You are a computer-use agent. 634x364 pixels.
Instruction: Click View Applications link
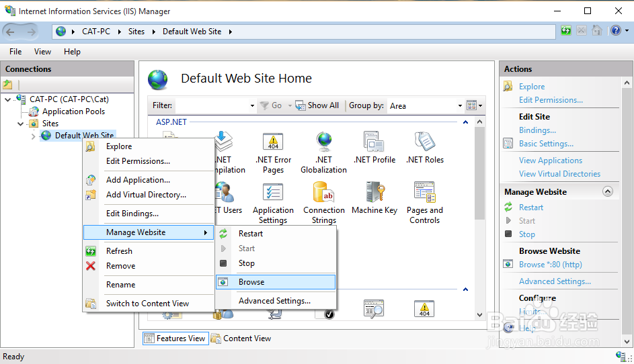click(x=551, y=161)
